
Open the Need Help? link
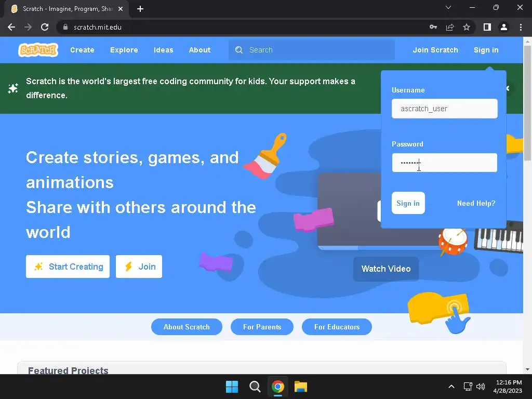coord(476,203)
